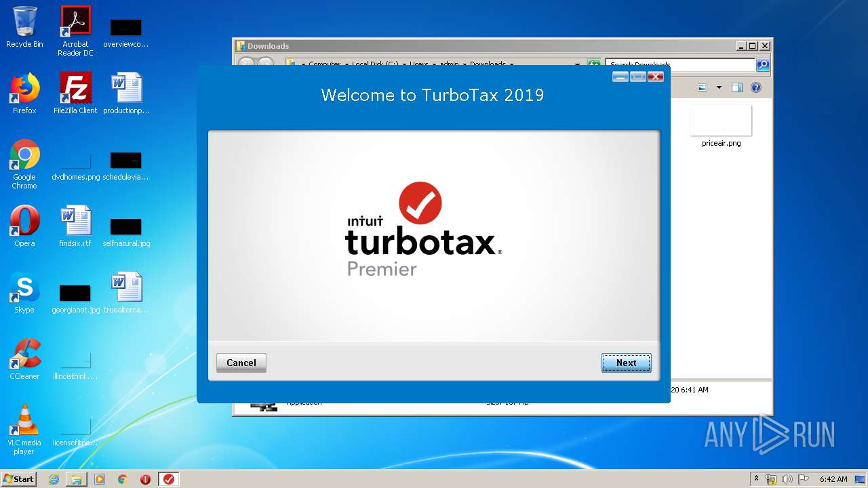This screenshot has width=868, height=488.
Task: Open the media player taskbar icon
Action: point(100,479)
